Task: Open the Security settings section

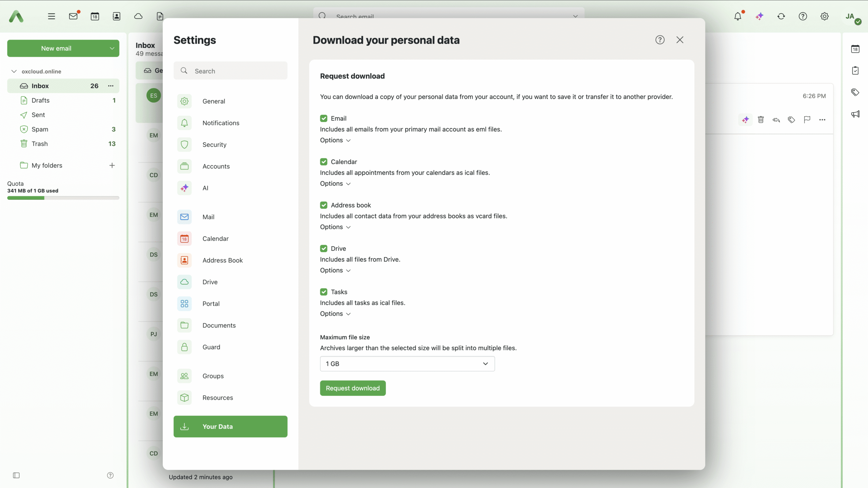Action: 214,145
